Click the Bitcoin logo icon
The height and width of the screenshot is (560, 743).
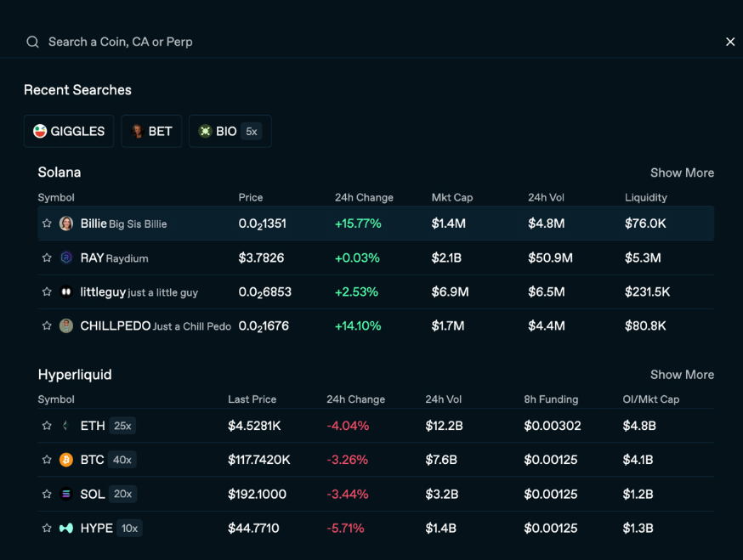pos(66,460)
